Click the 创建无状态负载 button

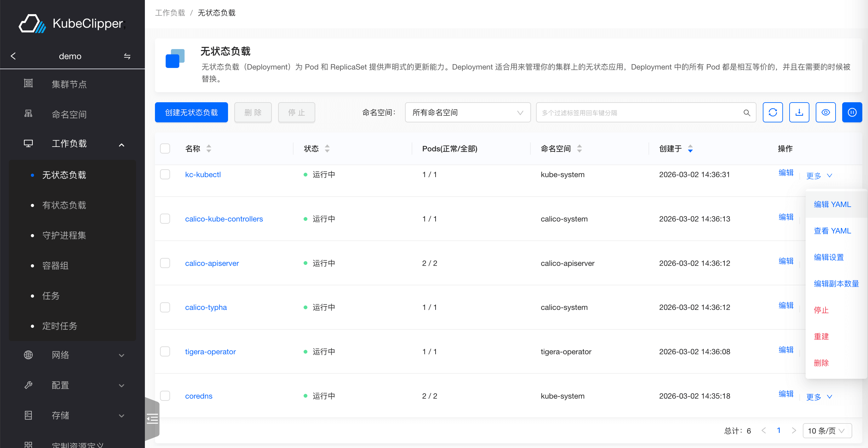[x=191, y=112]
